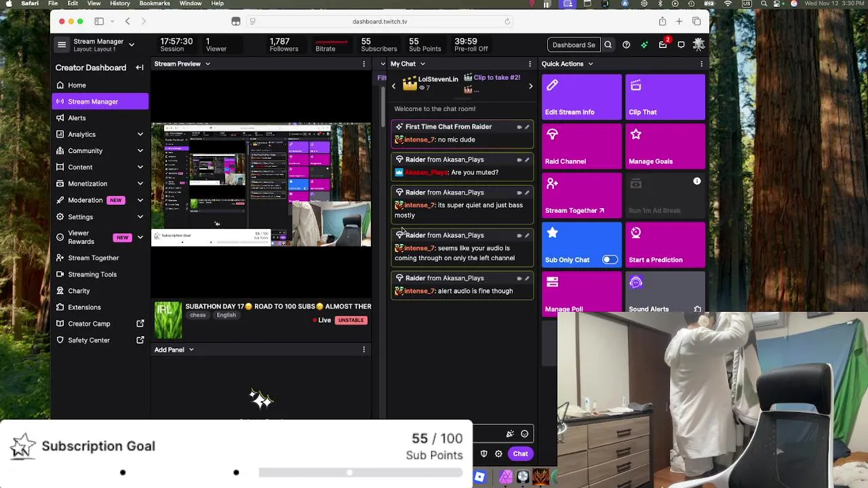The height and width of the screenshot is (488, 868).
Task: Open Stream Together in the sidebar
Action: coord(100,258)
